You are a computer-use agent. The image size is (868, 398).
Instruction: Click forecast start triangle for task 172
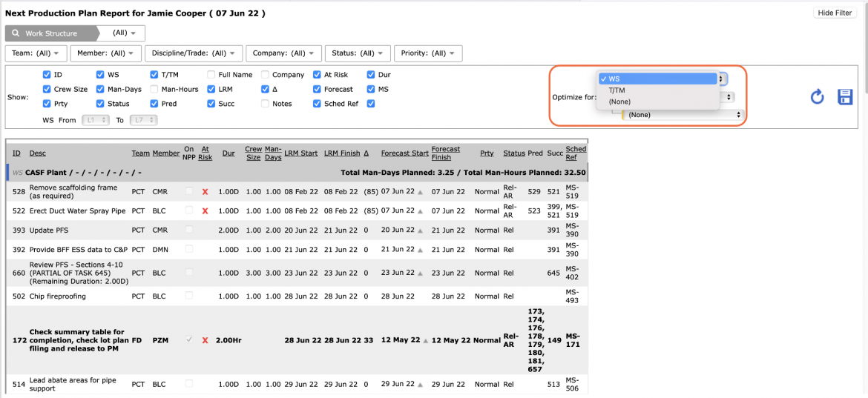tap(425, 341)
